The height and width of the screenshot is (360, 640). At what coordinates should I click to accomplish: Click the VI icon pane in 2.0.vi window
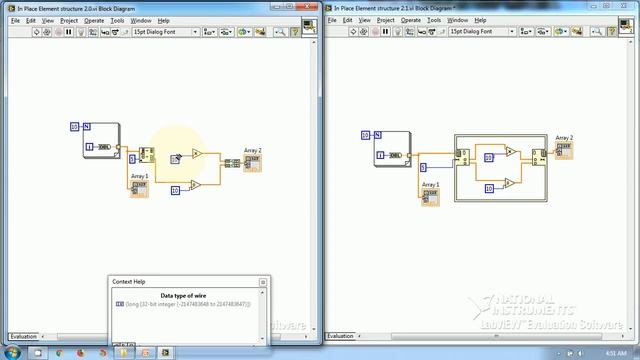click(309, 27)
